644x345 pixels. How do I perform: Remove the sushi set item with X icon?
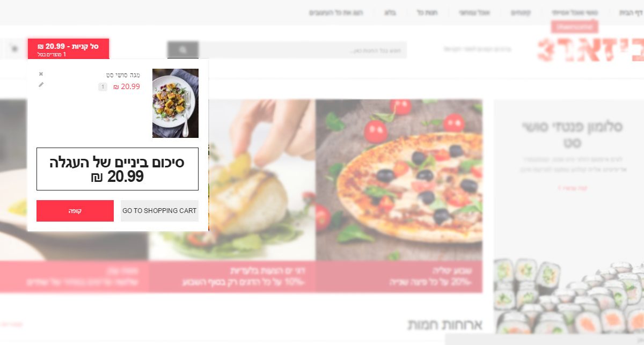pyautogui.click(x=41, y=74)
